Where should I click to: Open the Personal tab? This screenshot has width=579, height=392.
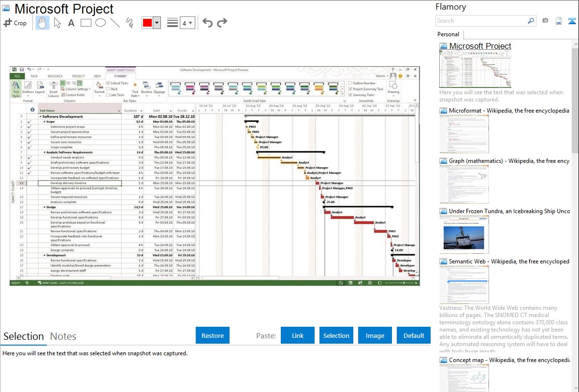click(448, 34)
